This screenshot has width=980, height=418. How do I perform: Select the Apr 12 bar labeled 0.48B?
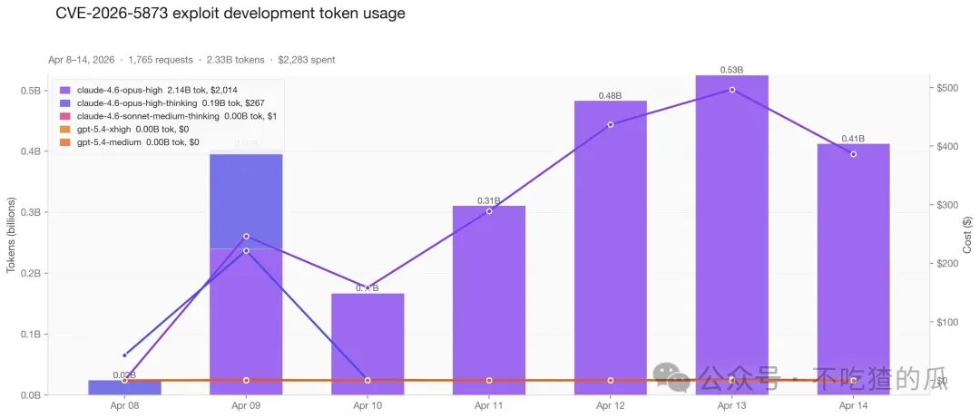610,248
